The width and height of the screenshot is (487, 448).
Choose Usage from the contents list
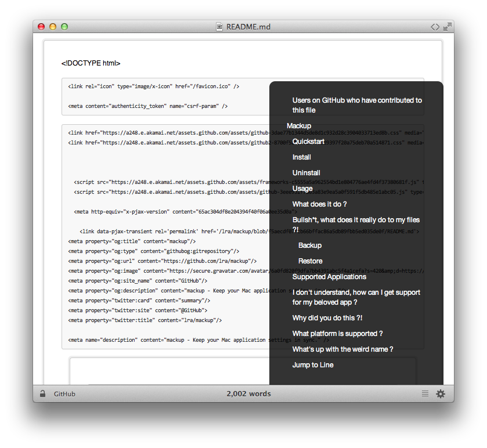pos(302,189)
